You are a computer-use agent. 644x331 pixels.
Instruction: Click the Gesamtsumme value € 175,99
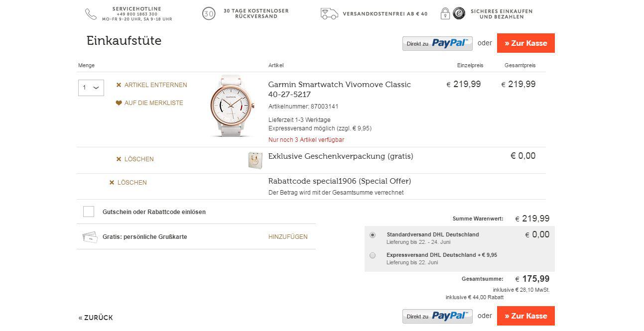(x=532, y=279)
